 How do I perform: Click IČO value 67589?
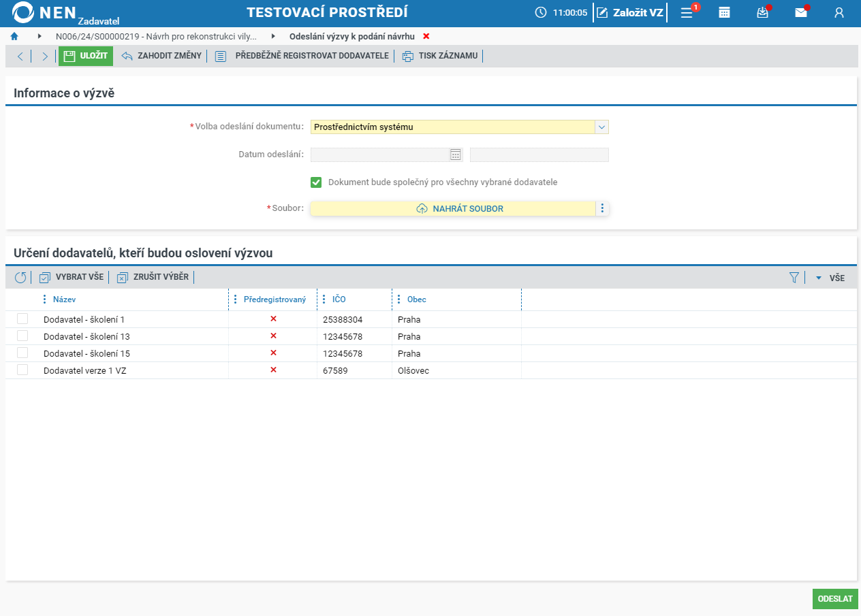(335, 370)
